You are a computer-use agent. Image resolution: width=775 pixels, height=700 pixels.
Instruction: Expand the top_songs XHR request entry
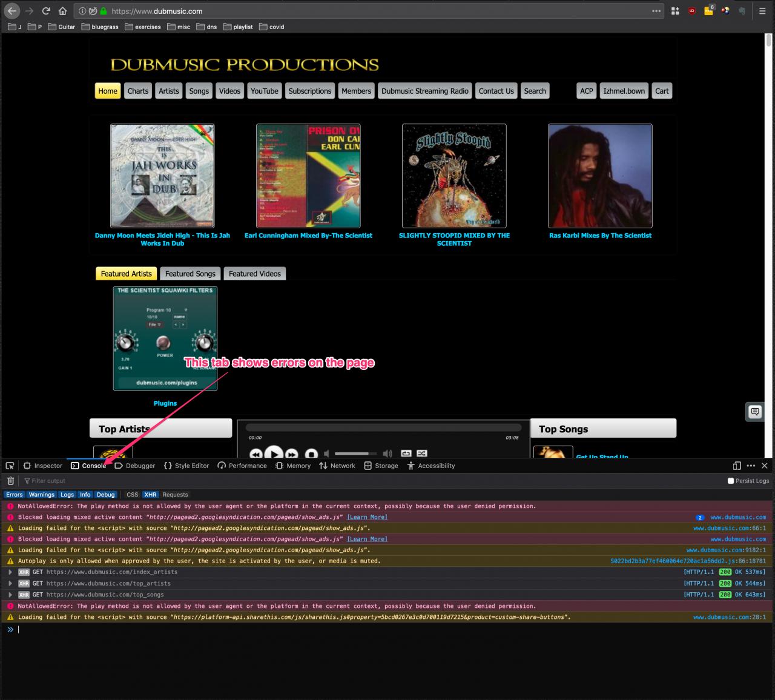(x=10, y=595)
